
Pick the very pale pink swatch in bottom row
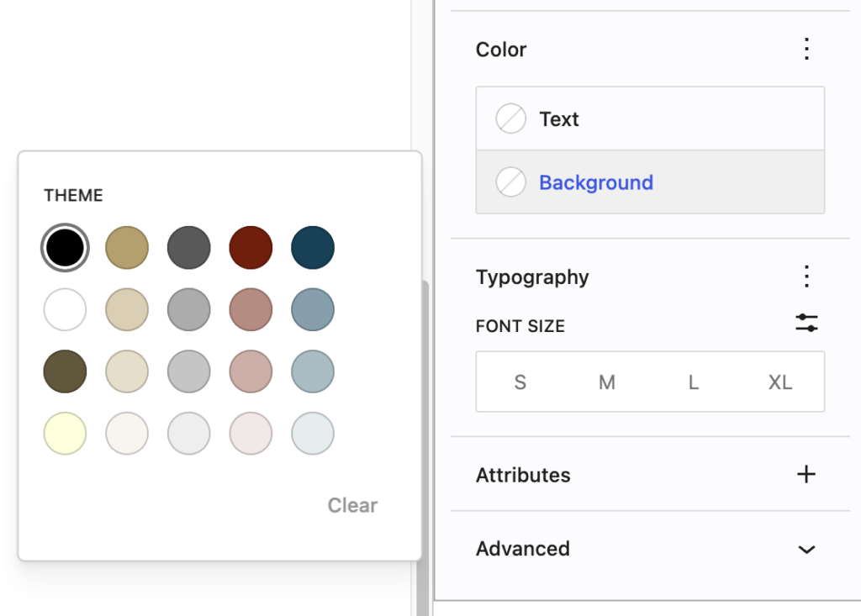click(251, 433)
